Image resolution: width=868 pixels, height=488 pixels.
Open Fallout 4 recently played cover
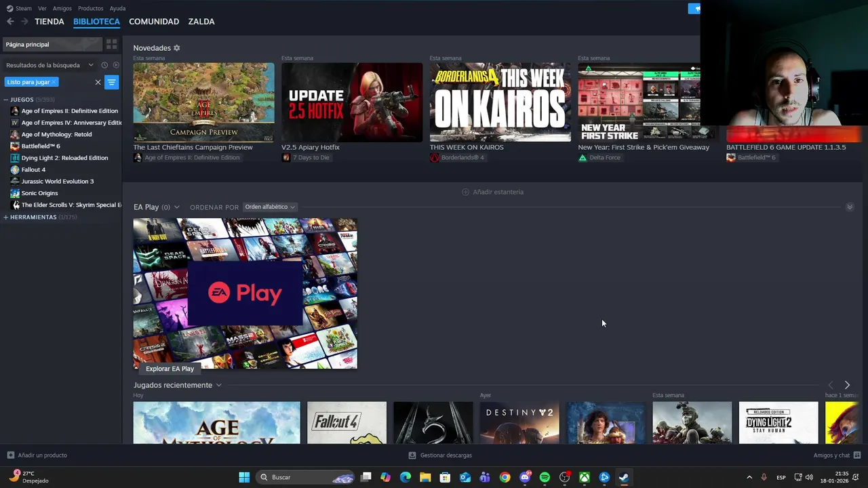[347, 423]
